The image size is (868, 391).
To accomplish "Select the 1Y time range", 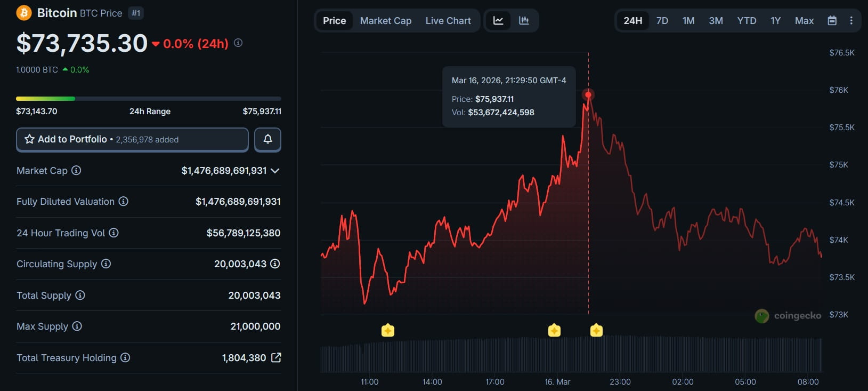I will (775, 21).
